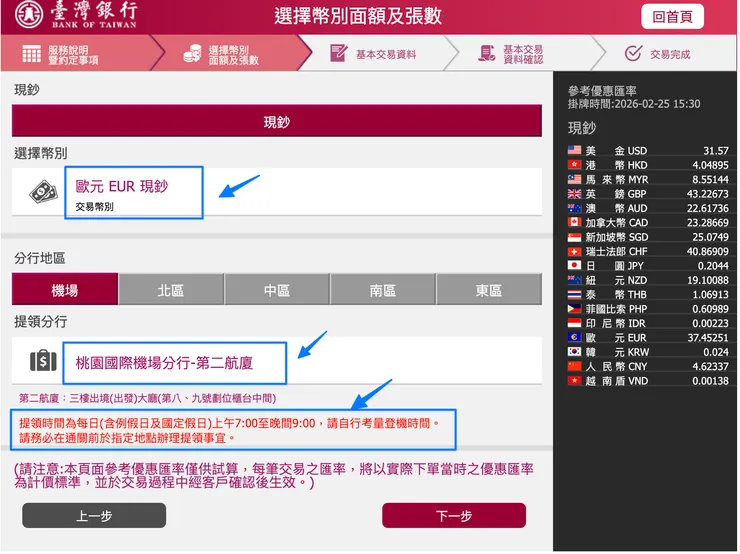Screen dimensions: 740x554
Task: Click the pencil form icon
Action: 338,53
